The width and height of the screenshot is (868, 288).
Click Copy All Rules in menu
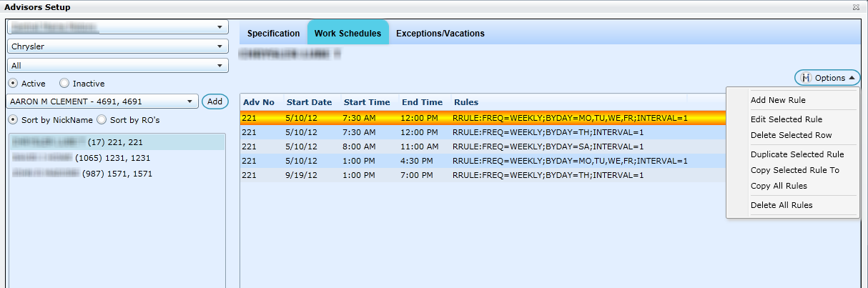tap(779, 186)
